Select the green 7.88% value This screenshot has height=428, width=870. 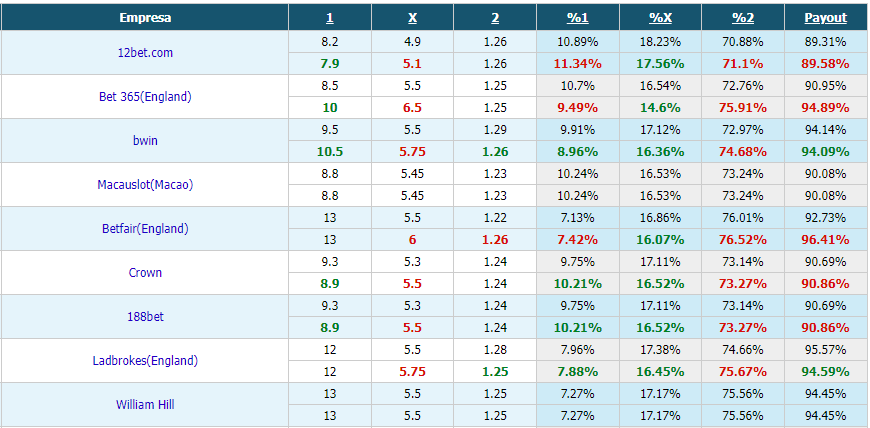tap(578, 372)
